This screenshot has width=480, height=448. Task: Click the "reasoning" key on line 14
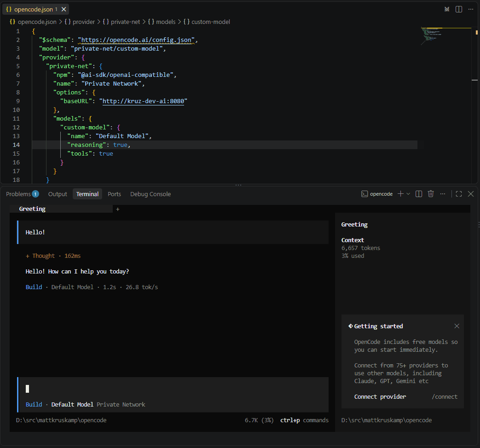(87, 145)
